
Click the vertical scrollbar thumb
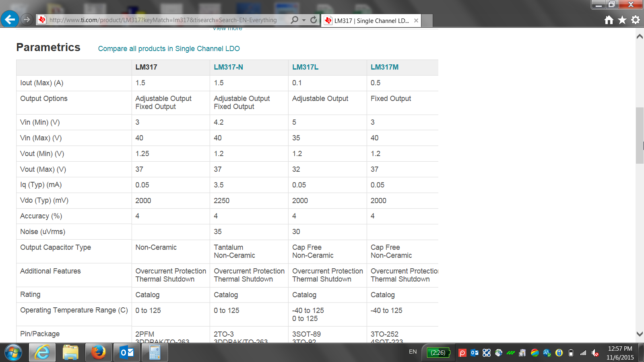point(640,136)
